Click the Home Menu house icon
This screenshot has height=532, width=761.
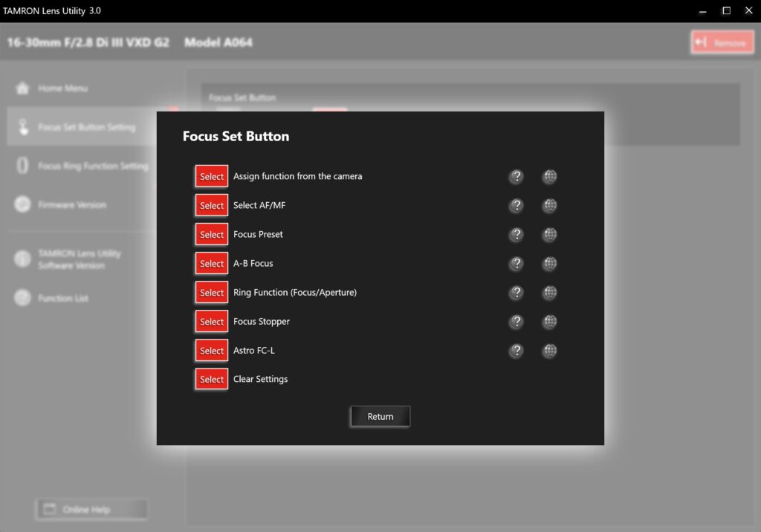22,88
